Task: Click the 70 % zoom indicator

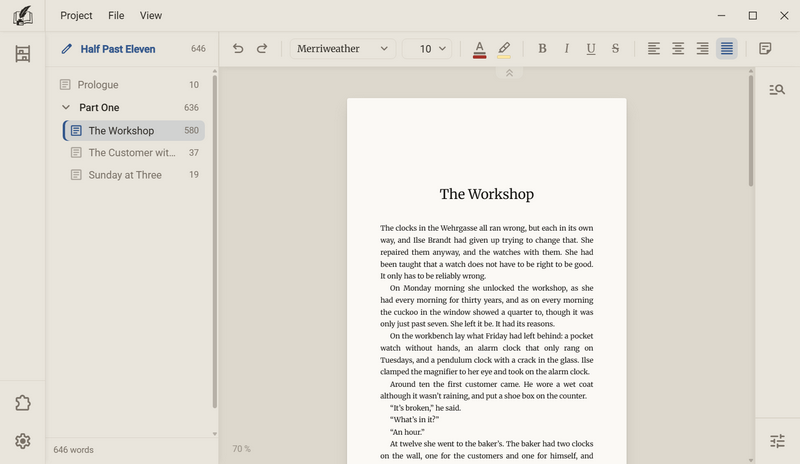Action: point(241,449)
